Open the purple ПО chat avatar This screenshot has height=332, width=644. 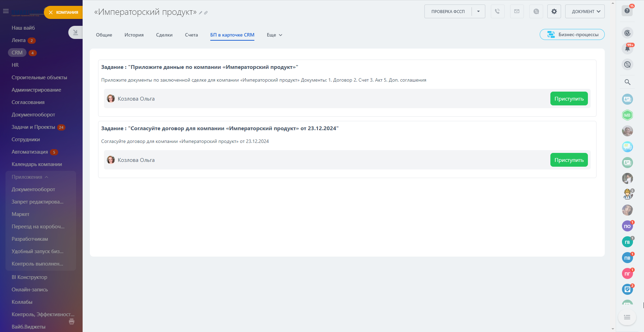(x=627, y=226)
